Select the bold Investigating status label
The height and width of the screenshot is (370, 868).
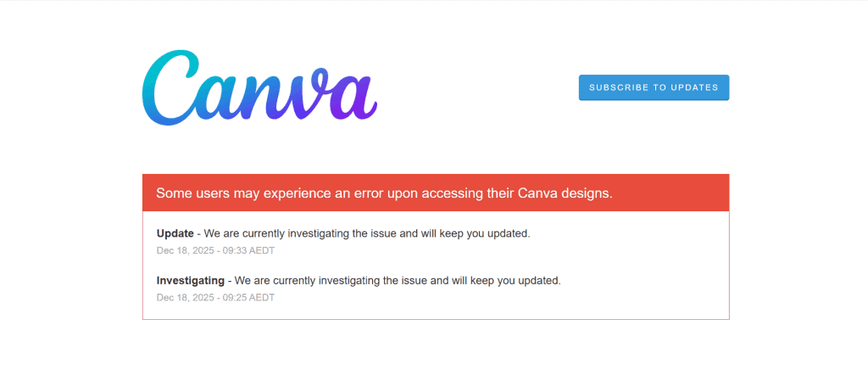point(191,280)
